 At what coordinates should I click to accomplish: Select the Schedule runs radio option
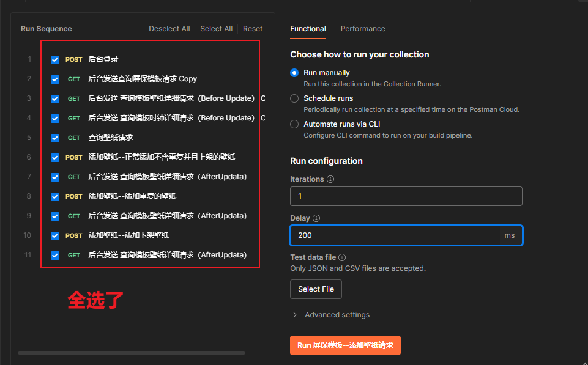tap(294, 98)
